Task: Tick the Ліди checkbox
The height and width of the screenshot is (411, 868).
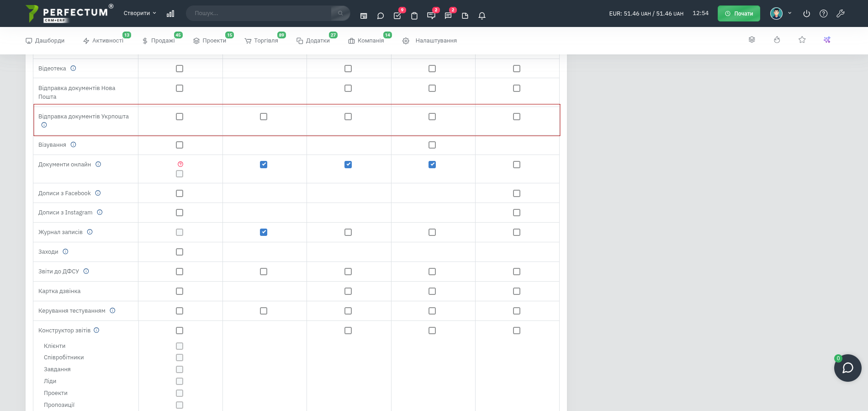Action: pyautogui.click(x=180, y=381)
